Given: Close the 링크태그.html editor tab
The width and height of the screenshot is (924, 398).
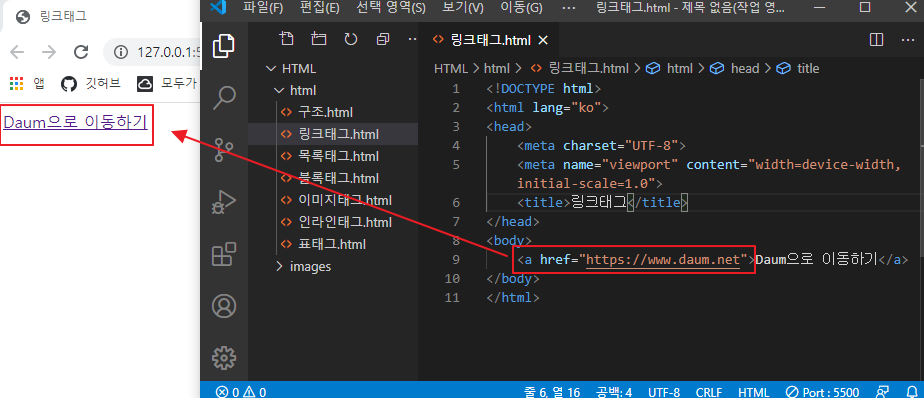Looking at the screenshot, I should 543,40.
